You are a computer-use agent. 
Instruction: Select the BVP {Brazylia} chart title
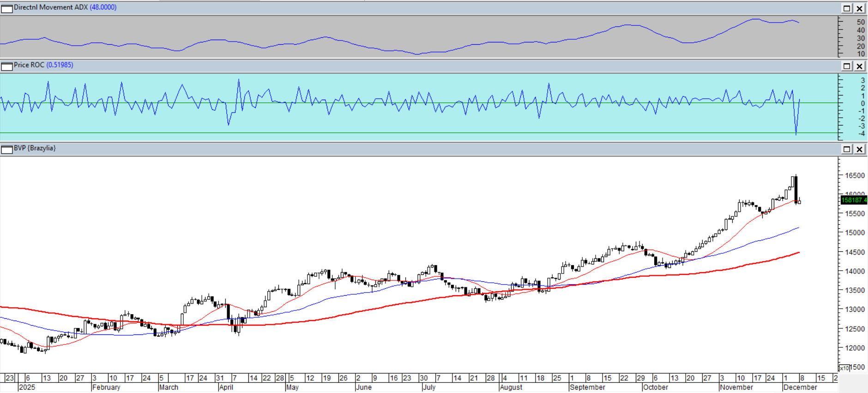tap(35, 148)
